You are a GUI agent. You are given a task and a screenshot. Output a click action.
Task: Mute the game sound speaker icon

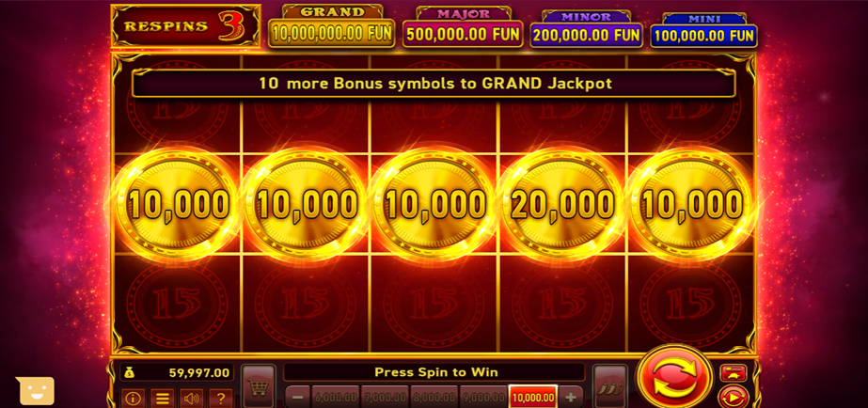click(x=192, y=398)
